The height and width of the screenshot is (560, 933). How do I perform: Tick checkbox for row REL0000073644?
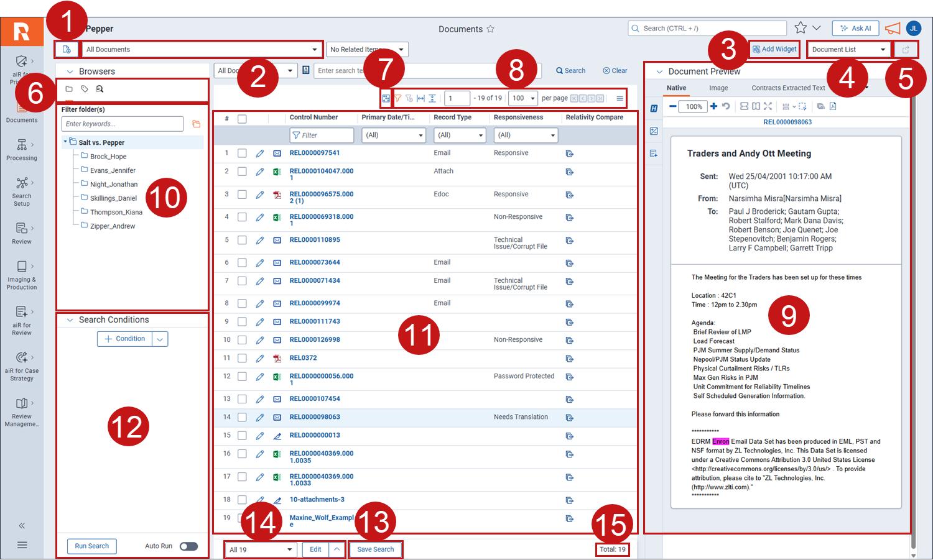click(242, 263)
